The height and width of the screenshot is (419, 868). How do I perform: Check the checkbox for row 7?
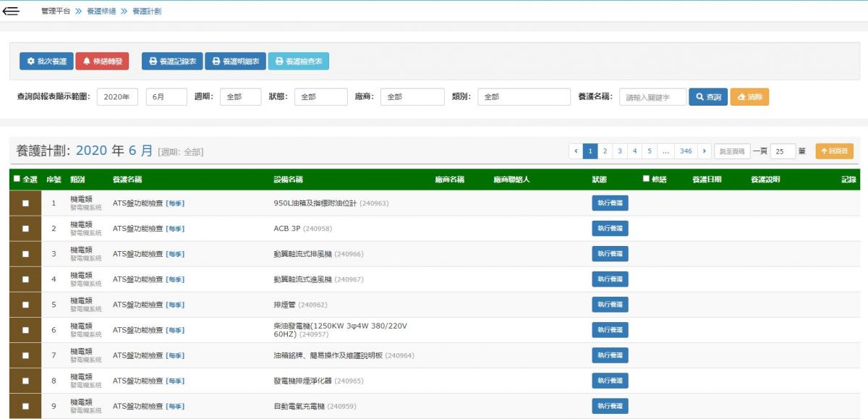[x=25, y=355]
